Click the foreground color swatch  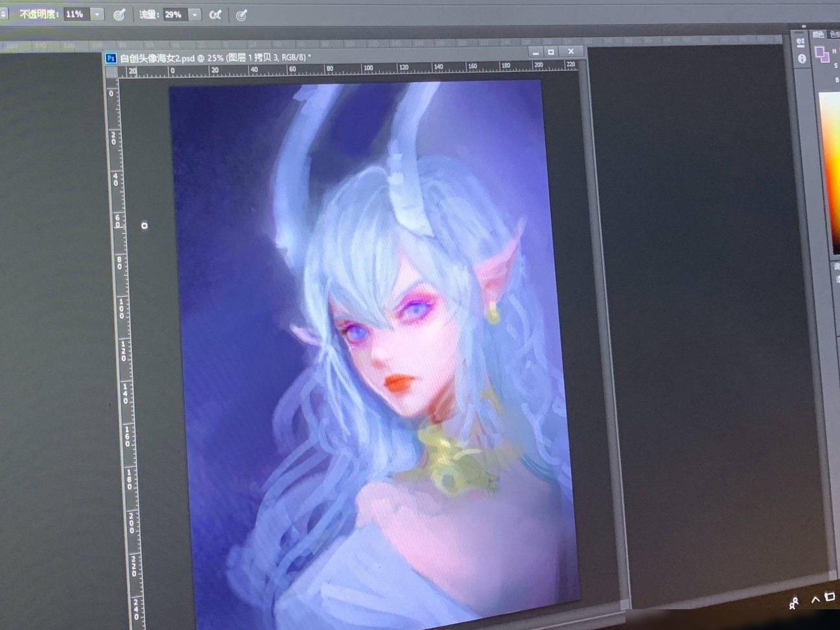[x=820, y=52]
